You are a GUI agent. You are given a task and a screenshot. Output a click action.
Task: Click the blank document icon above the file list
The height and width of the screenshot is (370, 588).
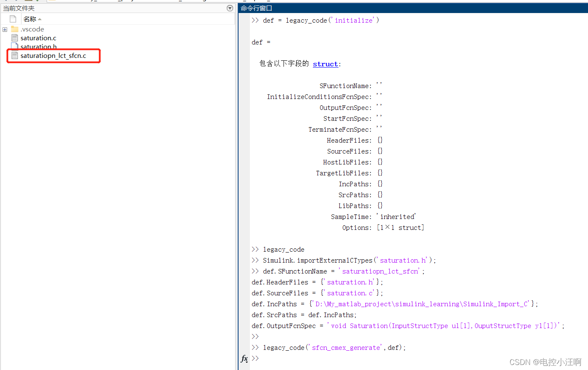12,18
